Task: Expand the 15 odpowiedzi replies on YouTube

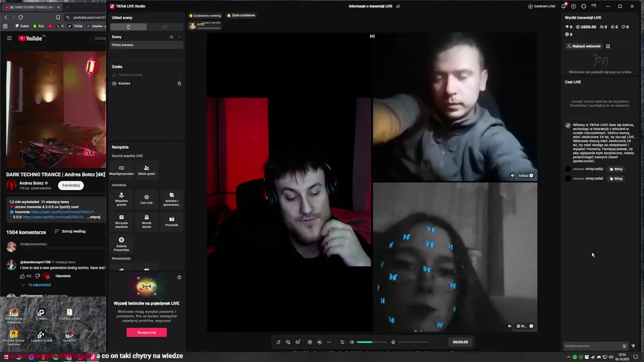Action: click(36, 285)
